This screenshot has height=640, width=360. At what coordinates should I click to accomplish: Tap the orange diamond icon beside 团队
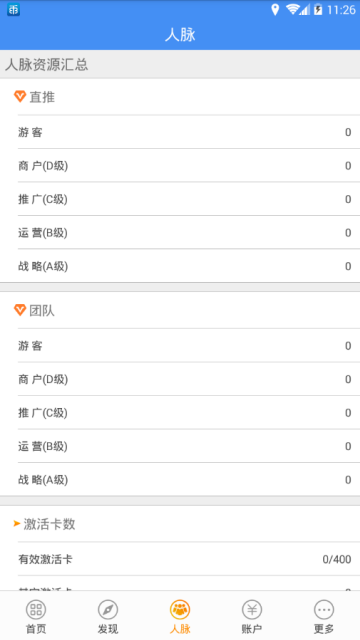[20, 310]
